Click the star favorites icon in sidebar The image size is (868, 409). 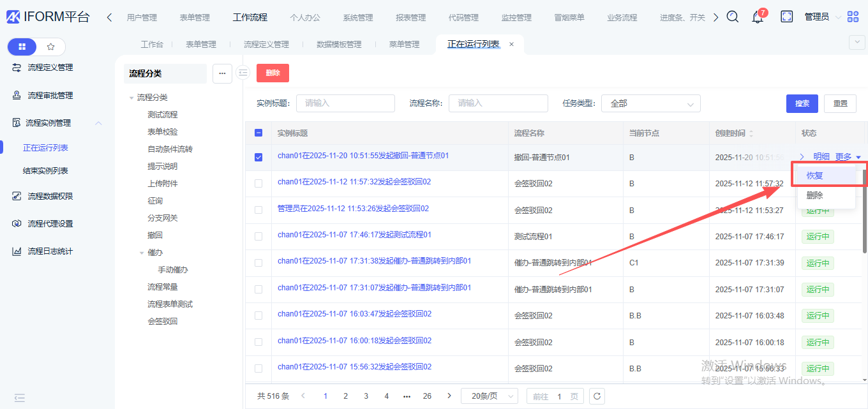click(50, 47)
